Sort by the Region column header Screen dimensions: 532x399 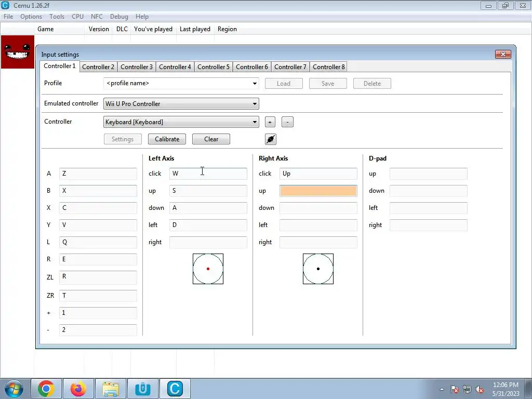click(x=228, y=29)
